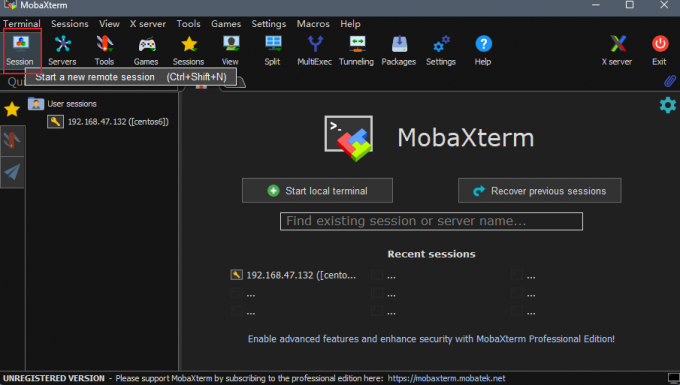Open the Servers toolbar icon
This screenshot has width=680, height=385.
(62, 50)
